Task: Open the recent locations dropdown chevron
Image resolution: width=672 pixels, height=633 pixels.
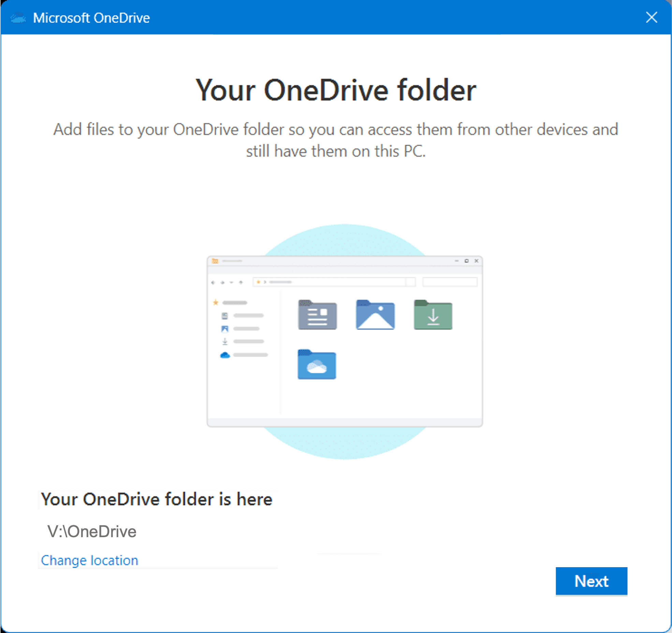Action: (231, 282)
